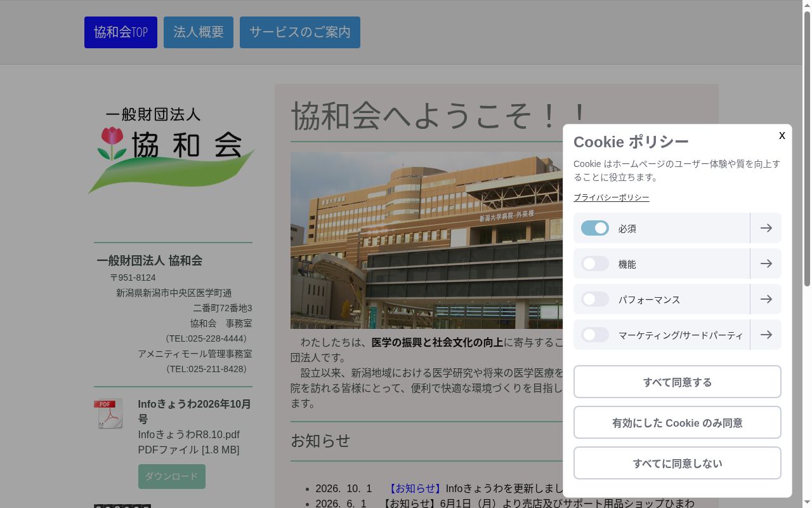Click the 〒951-8124 postal code text
812x508 pixels.
tap(133, 277)
